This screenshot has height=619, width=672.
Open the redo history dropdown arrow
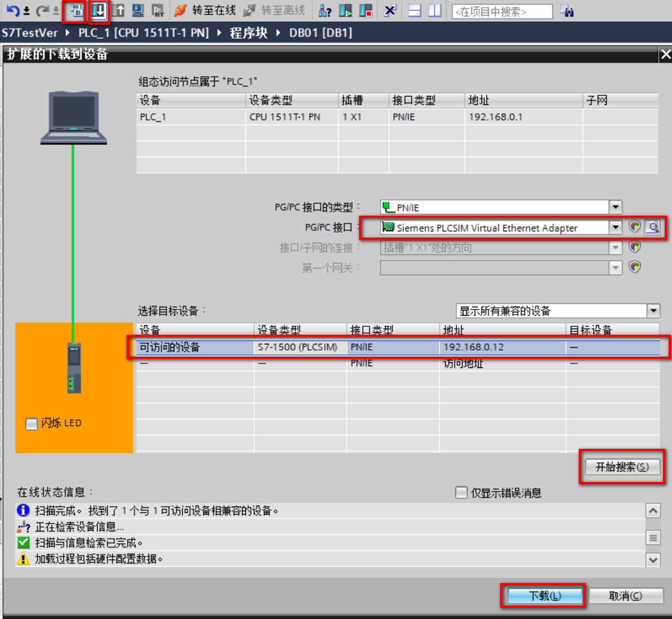56,11
